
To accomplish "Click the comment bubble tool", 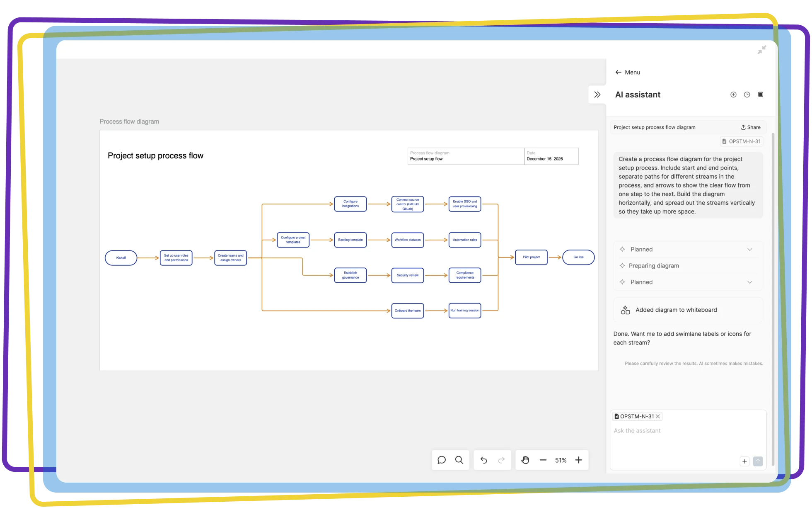I will (442, 460).
